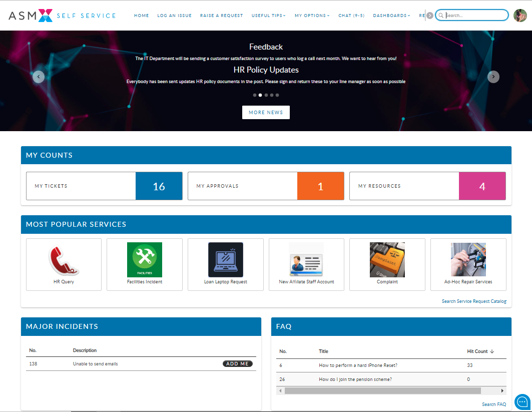The image size is (532, 412).
Task: Click the user profile avatar
Action: (x=520, y=16)
